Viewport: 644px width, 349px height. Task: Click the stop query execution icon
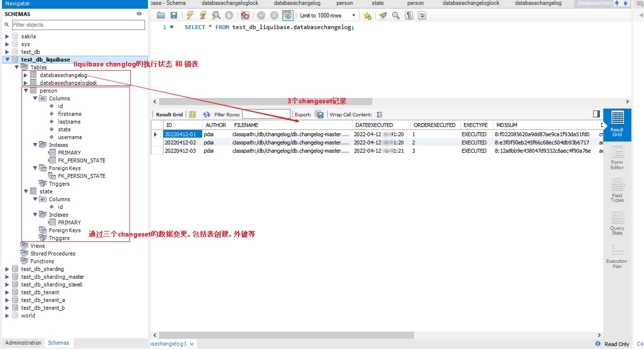(229, 15)
